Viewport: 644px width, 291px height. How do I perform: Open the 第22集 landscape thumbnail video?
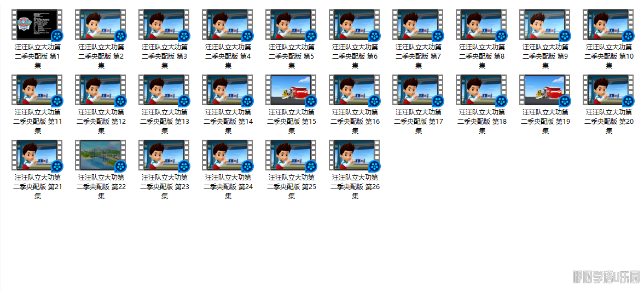[x=101, y=156]
